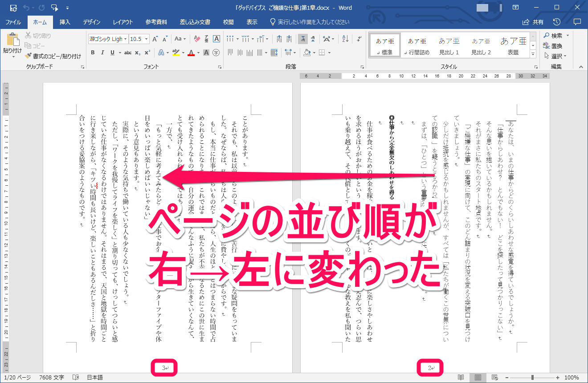Open the Font dialog launcher
Viewport: 588px width, 383px height.
click(220, 67)
